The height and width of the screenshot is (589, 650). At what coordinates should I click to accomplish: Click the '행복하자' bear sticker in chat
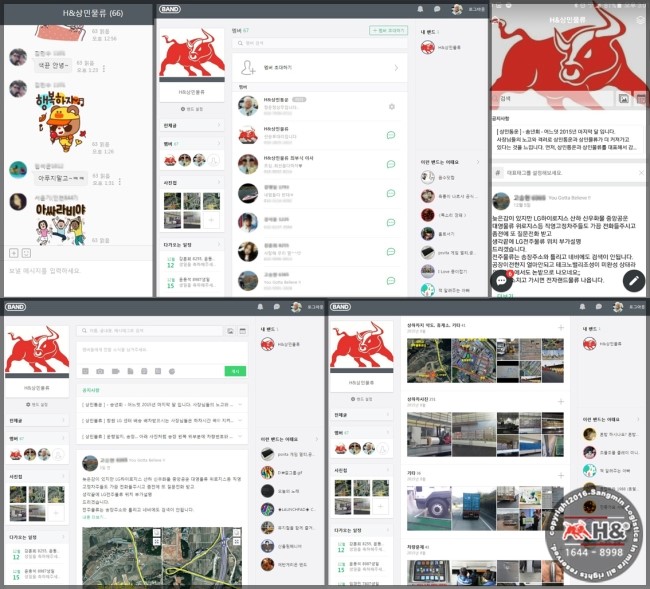(61, 123)
